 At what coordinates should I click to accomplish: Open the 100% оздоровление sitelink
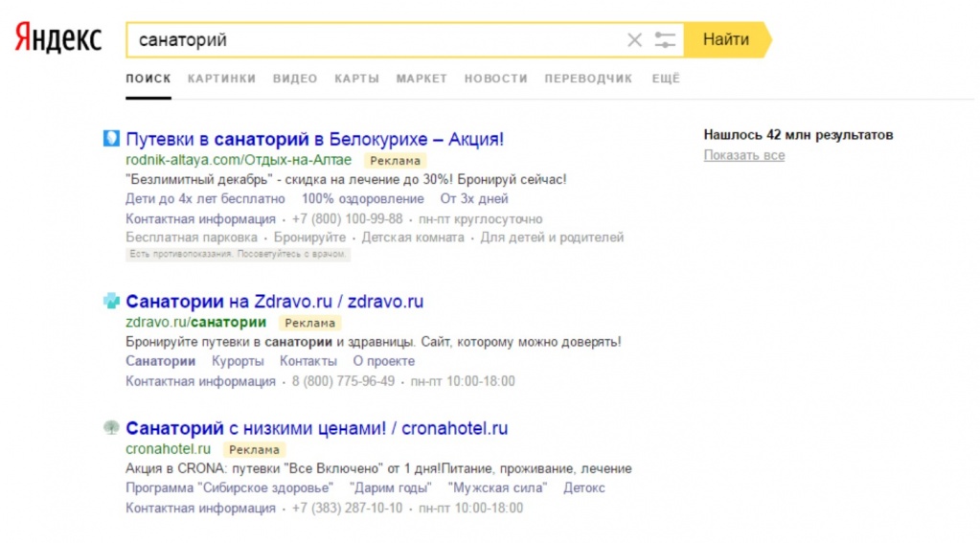pyautogui.click(x=362, y=198)
